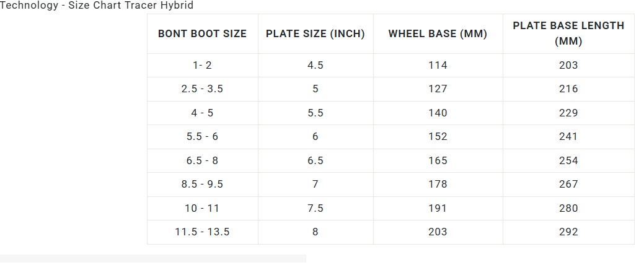Click the "PLATE SIZE (INCH)" column header
This screenshot has width=644, height=270.
(315, 33)
